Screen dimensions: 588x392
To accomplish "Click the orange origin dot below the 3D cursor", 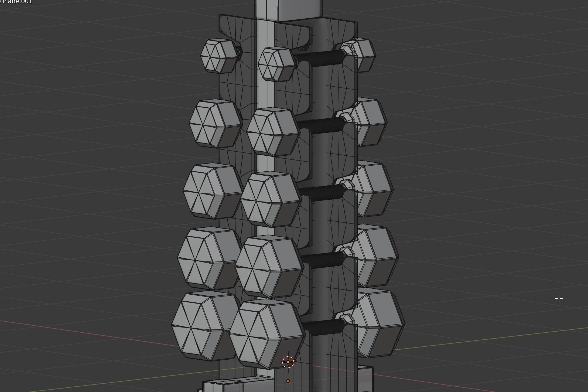I will (288, 381).
